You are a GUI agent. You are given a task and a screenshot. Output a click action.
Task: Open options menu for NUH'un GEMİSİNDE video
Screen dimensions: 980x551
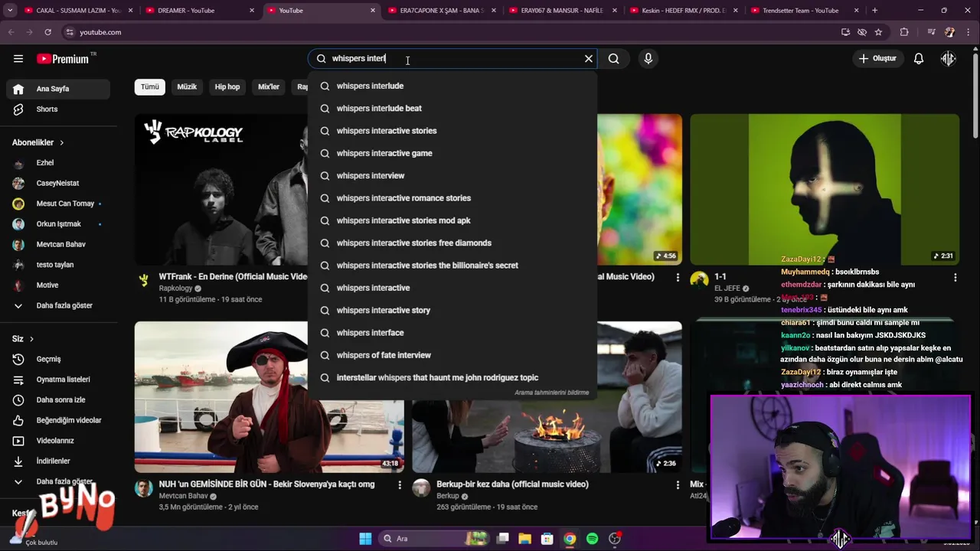(x=400, y=485)
